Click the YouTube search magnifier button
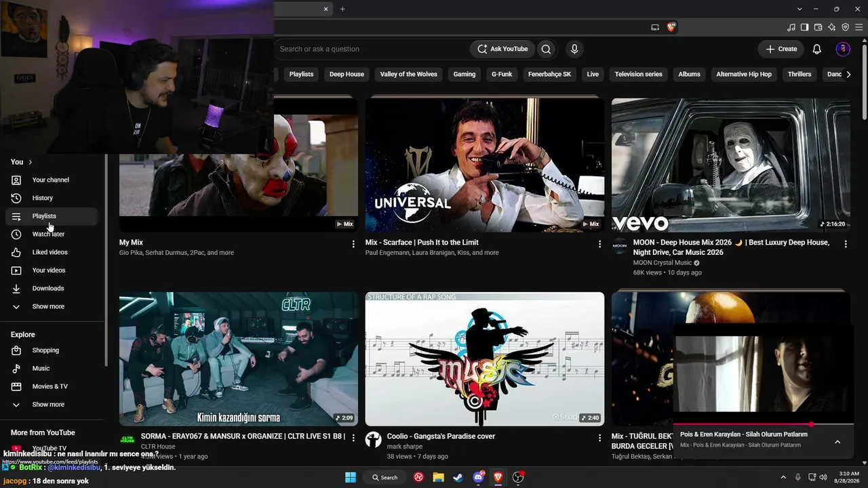The image size is (868, 488). (x=546, y=49)
